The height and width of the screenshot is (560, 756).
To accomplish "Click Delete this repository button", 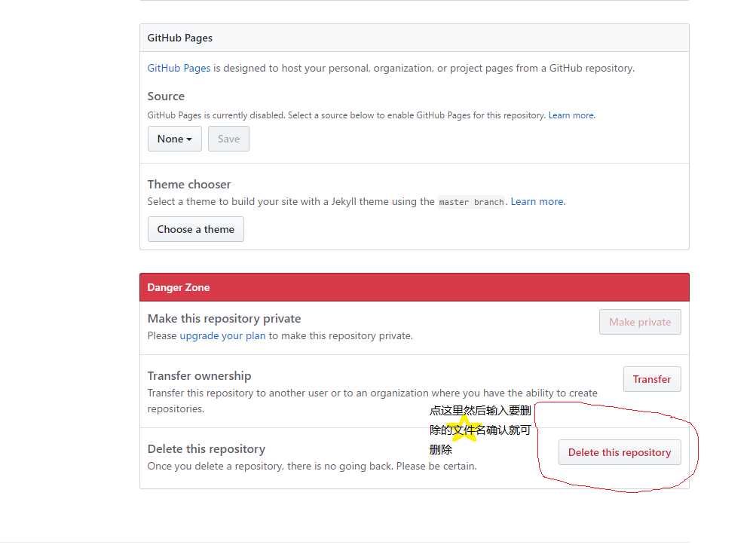I will tap(620, 452).
